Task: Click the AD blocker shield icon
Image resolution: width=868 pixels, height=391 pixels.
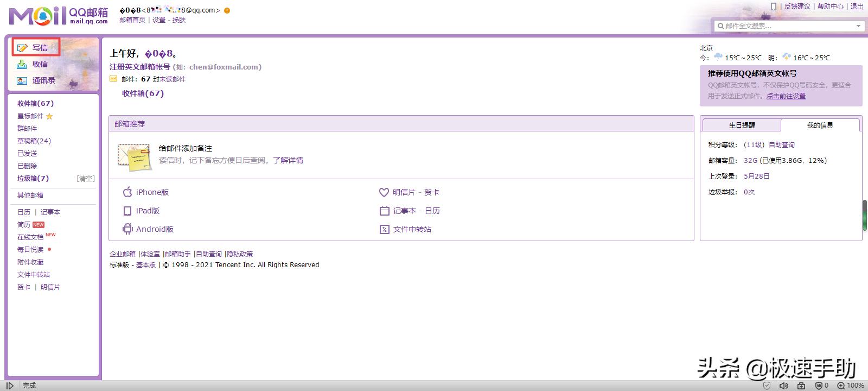Action: coord(819,386)
